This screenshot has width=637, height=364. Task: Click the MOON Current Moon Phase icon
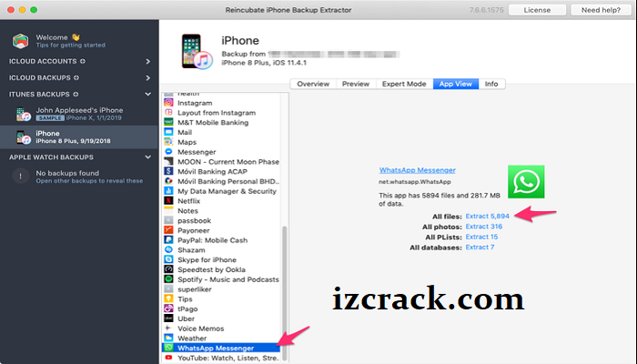[168, 161]
